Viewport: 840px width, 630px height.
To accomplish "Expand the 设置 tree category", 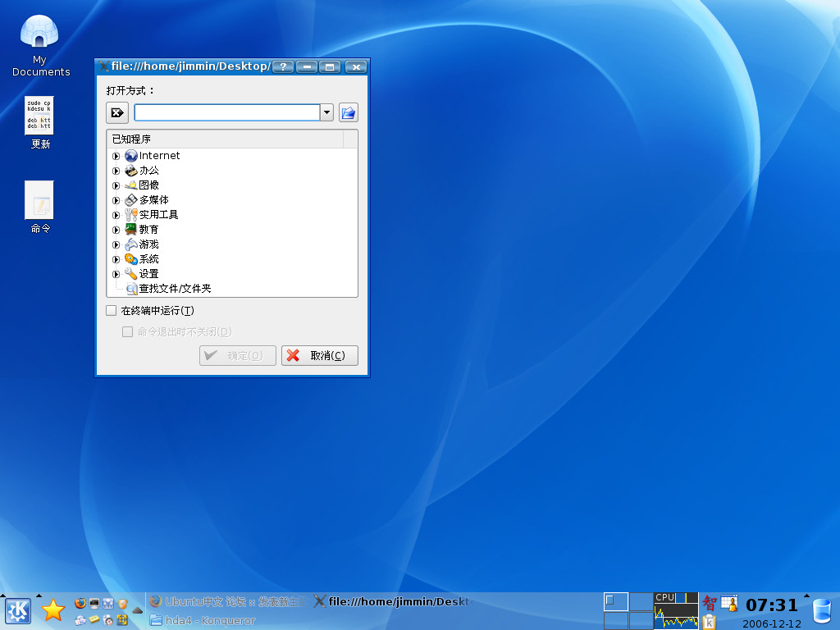I will point(116,274).
